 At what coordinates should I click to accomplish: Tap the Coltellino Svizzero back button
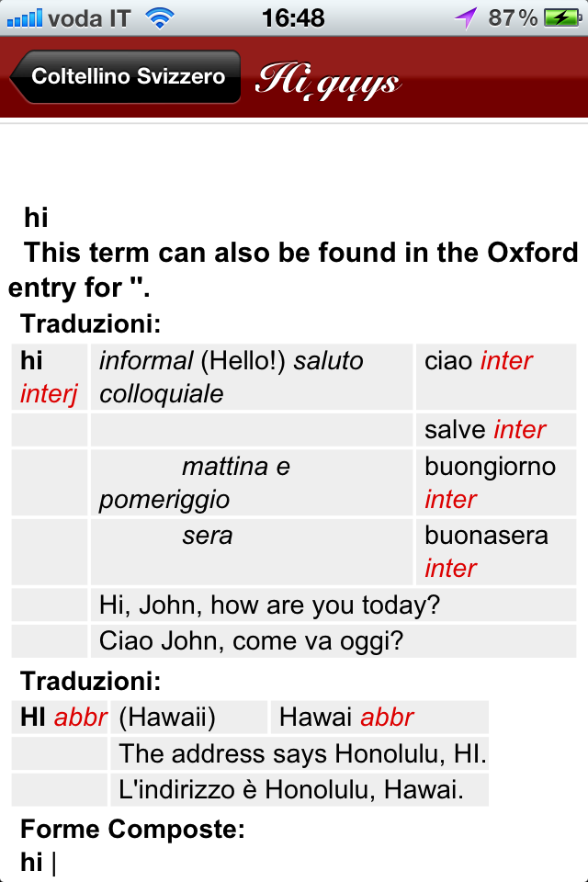coord(127,77)
